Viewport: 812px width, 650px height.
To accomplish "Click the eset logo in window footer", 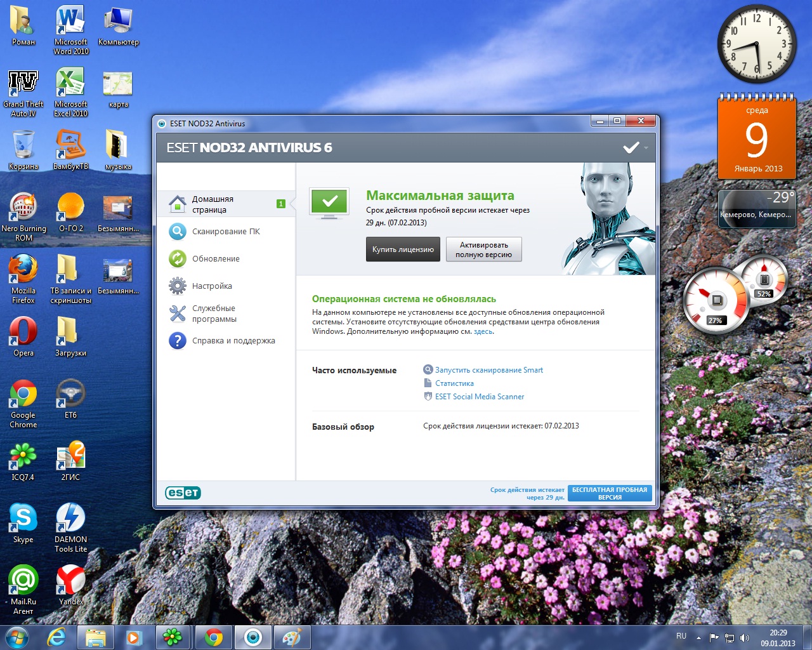I will (x=183, y=493).
